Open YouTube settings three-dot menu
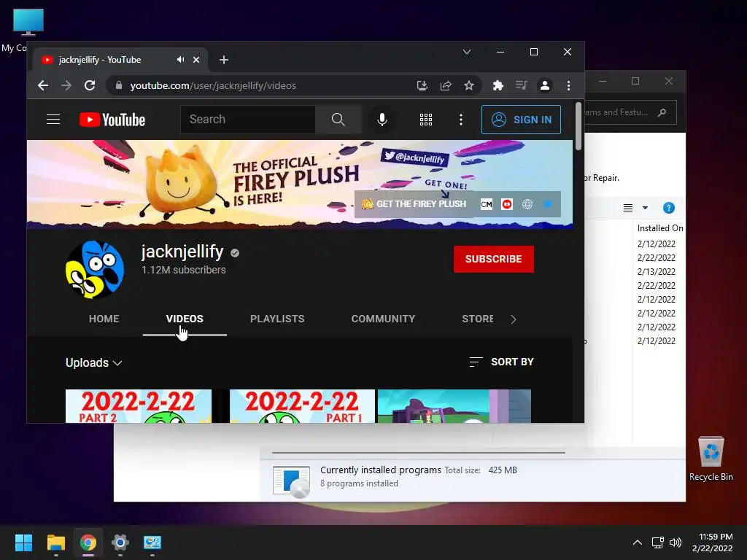This screenshot has width=747, height=560. tap(461, 119)
